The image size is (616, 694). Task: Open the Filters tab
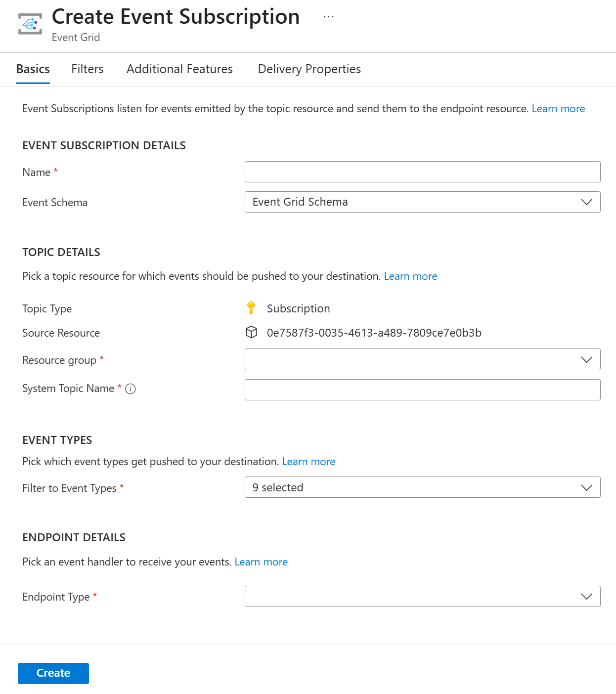click(x=88, y=69)
